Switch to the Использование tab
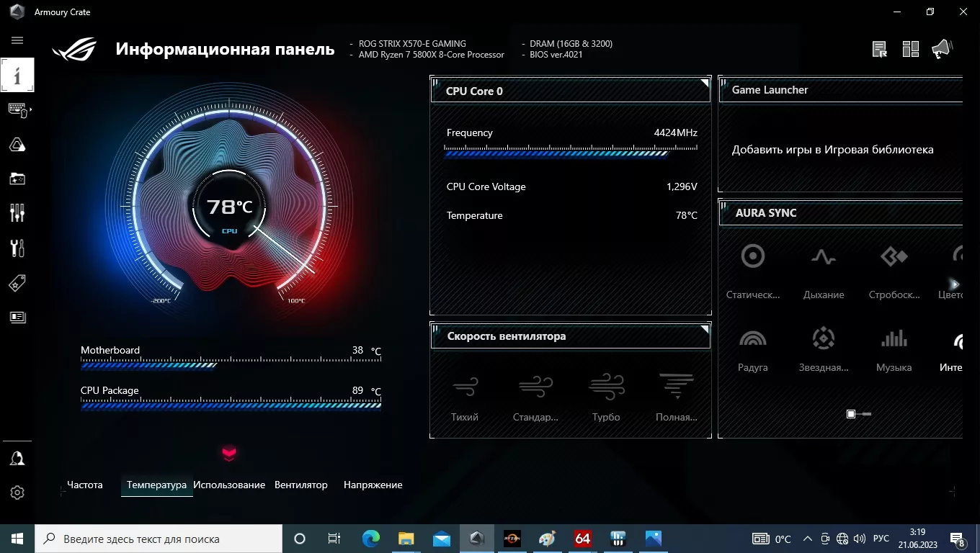 tap(229, 485)
